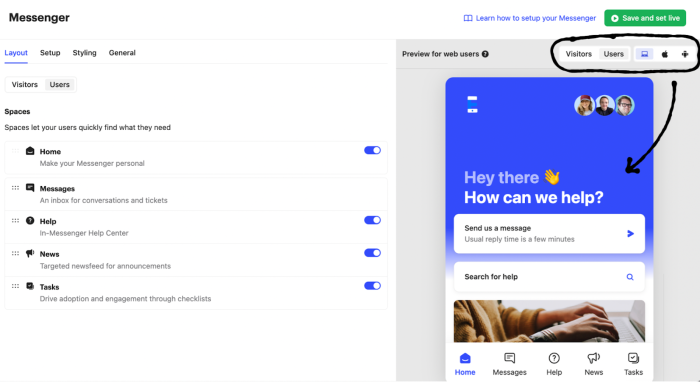
Task: Click the 'Make your Messenger personal' description
Action: pos(92,163)
